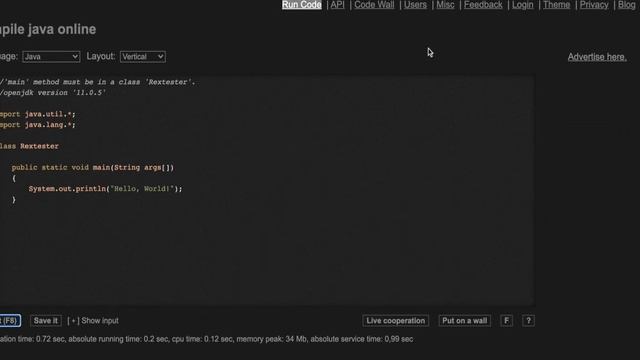Open the Feedback link
The image size is (640, 360).
click(x=483, y=5)
